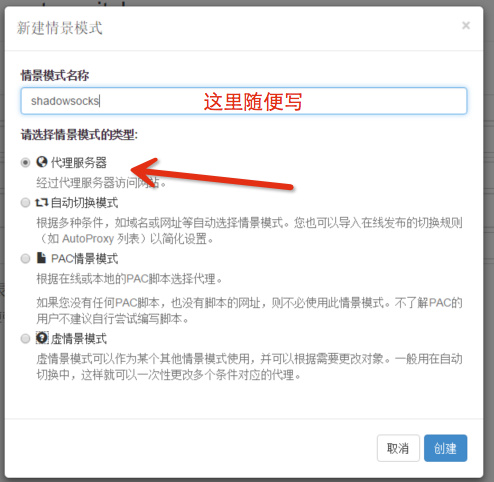Viewport: 494px width, 482px height.
Task: Click the PAC情景模式 label text
Action: click(85, 259)
